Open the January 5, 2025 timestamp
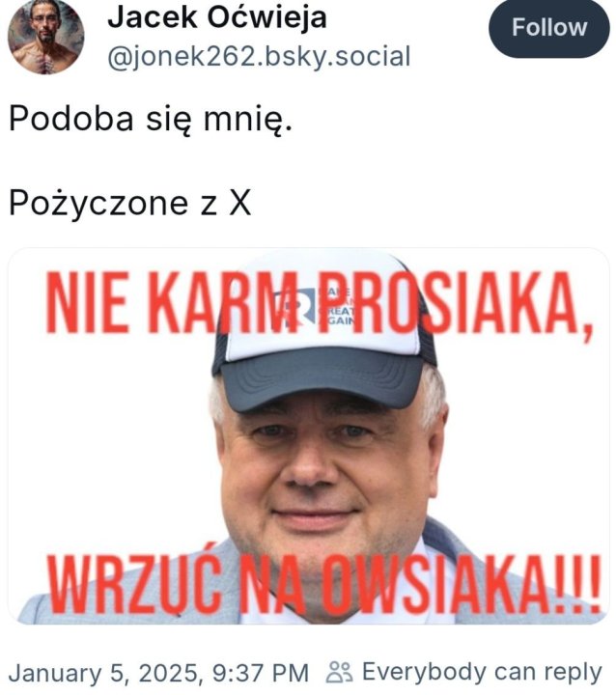Image resolution: width=616 pixels, height=695 pixels. pyautogui.click(x=158, y=674)
